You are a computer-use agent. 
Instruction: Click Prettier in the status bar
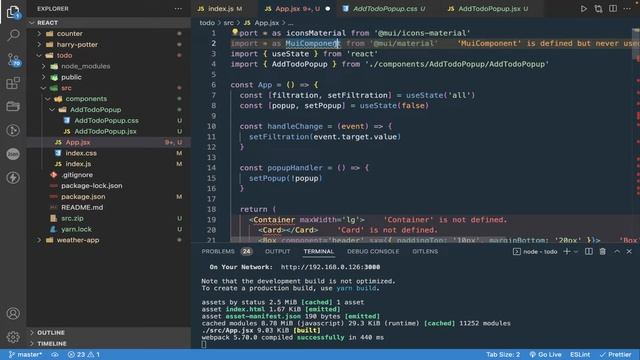click(615, 355)
